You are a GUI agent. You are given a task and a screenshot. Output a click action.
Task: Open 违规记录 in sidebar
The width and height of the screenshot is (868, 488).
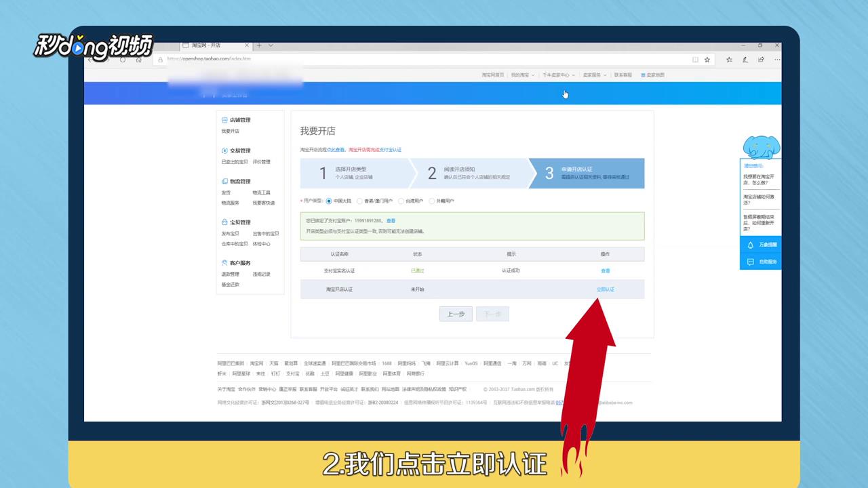tap(262, 274)
